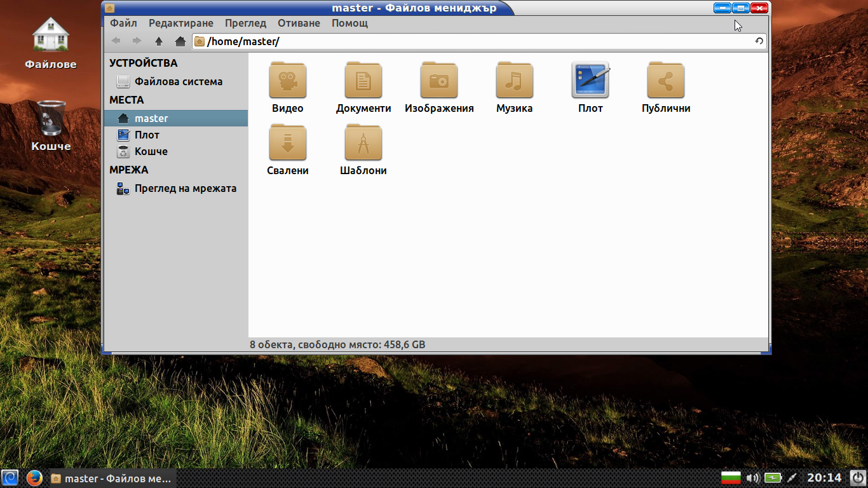This screenshot has width=868, height=488.
Task: Go to home folder via toolbar house icon
Action: tap(180, 41)
